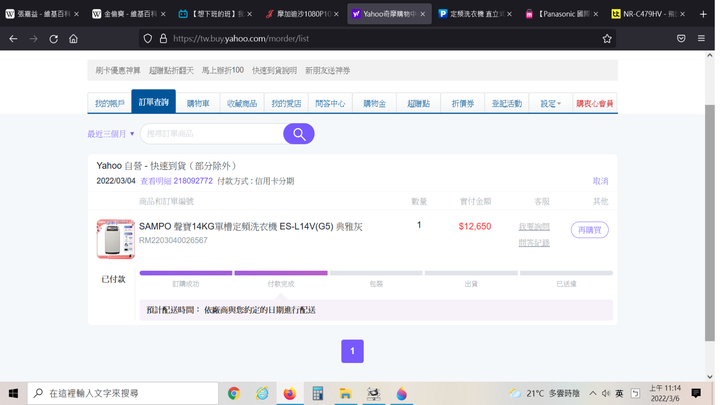720x405 pixels.
Task: Switch the input language indicator 英
Action: tap(619, 394)
